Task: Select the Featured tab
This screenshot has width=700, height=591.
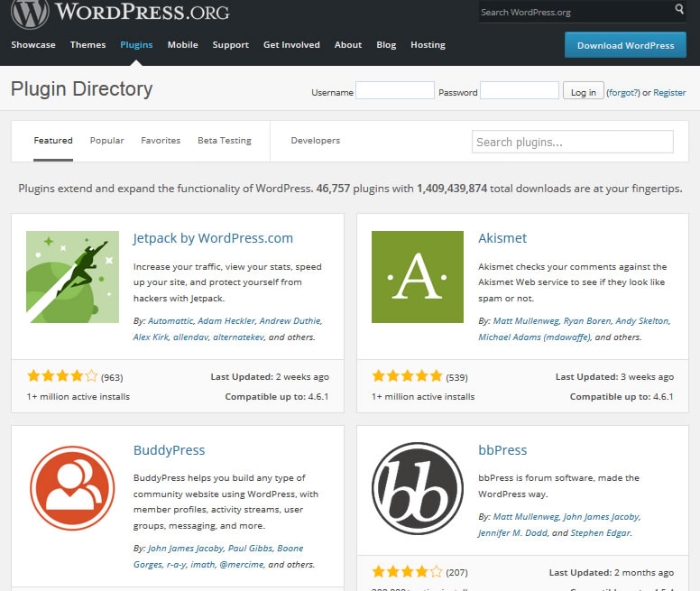Action: (x=53, y=140)
